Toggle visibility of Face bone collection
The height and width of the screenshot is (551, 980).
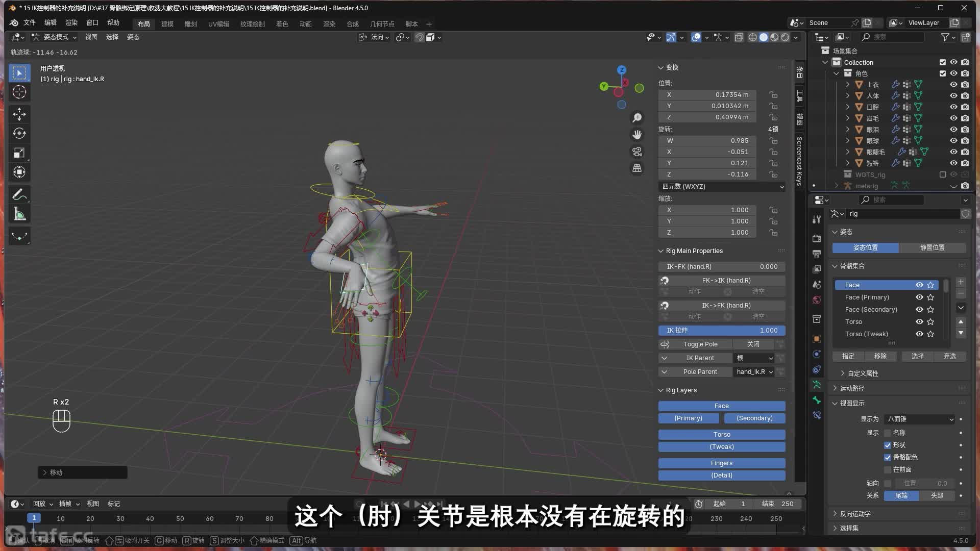919,285
